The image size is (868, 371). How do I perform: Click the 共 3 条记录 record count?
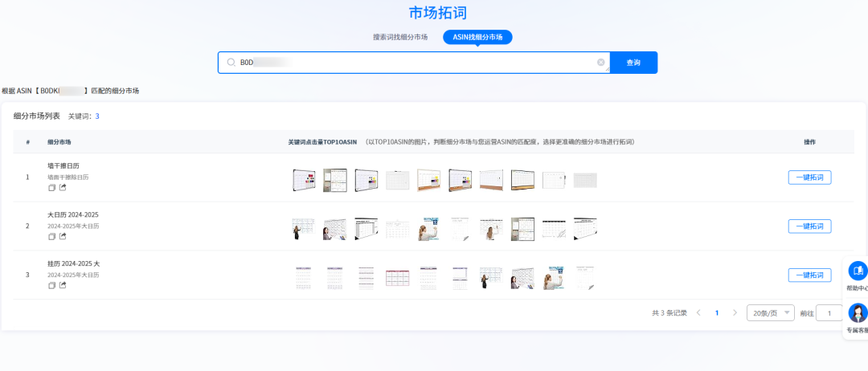[669, 313]
